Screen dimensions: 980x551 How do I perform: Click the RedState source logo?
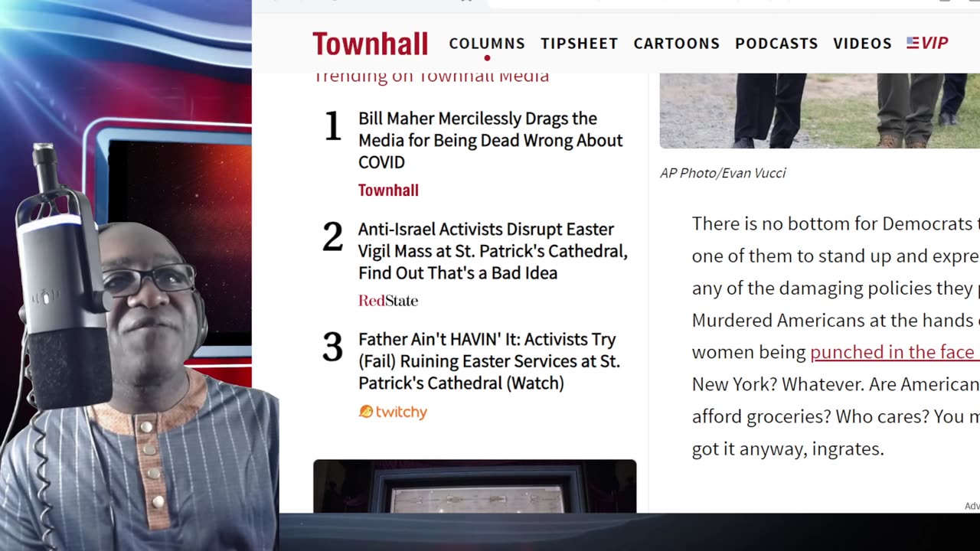tap(388, 301)
